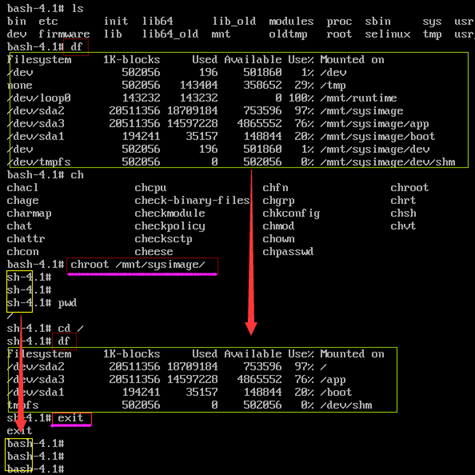Click '100%' usage value for loop0
The height and width of the screenshot is (475, 475).
coord(301,98)
